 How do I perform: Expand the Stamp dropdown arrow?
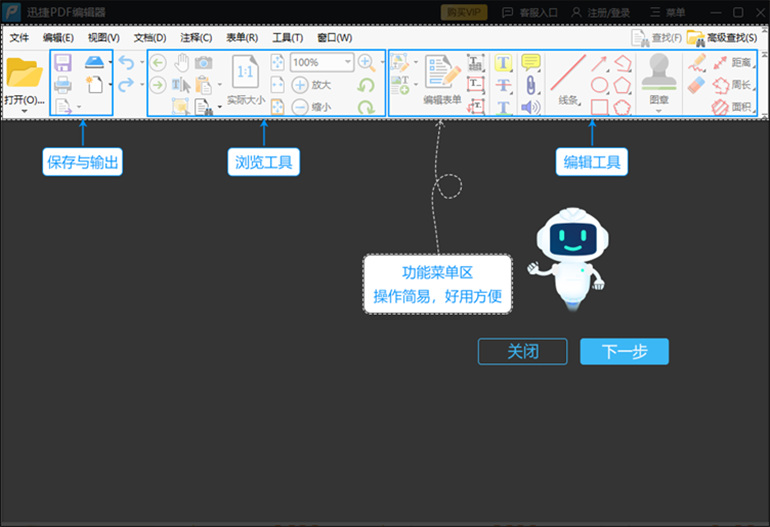(659, 111)
